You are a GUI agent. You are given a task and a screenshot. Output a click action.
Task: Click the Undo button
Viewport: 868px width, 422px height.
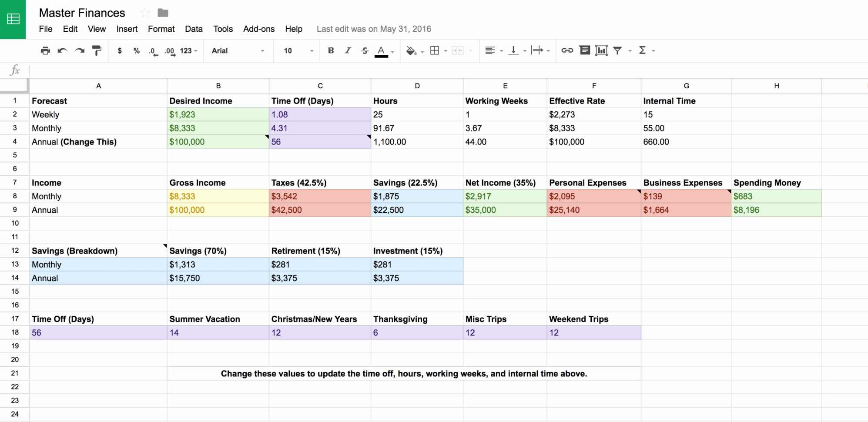[x=62, y=50]
